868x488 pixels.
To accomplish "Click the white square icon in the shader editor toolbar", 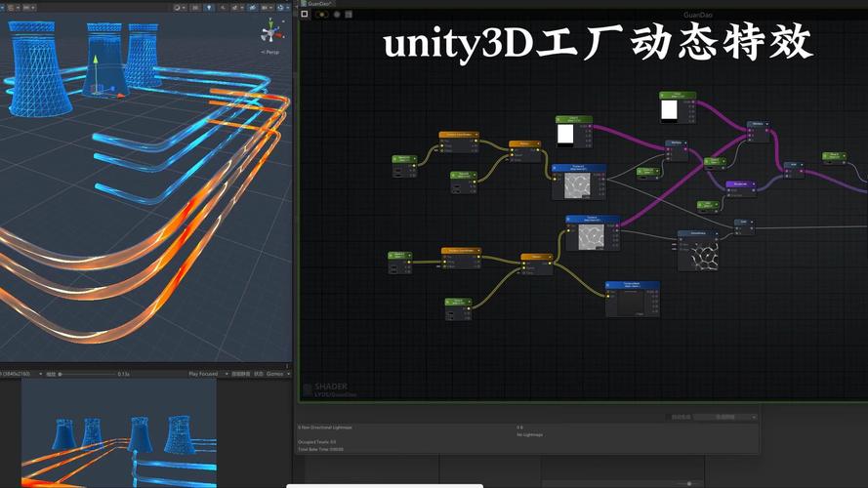I will [x=305, y=14].
